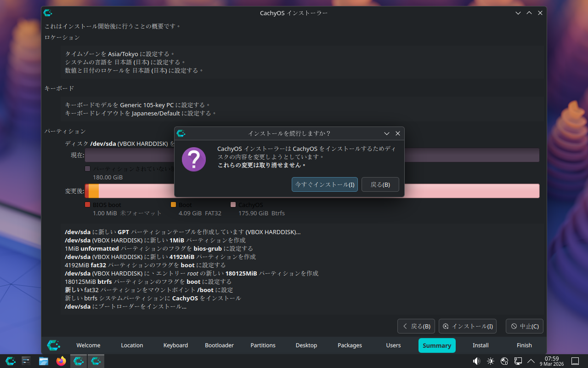The image size is (588, 368).
Task: Go to the Partitions step
Action: (x=263, y=345)
